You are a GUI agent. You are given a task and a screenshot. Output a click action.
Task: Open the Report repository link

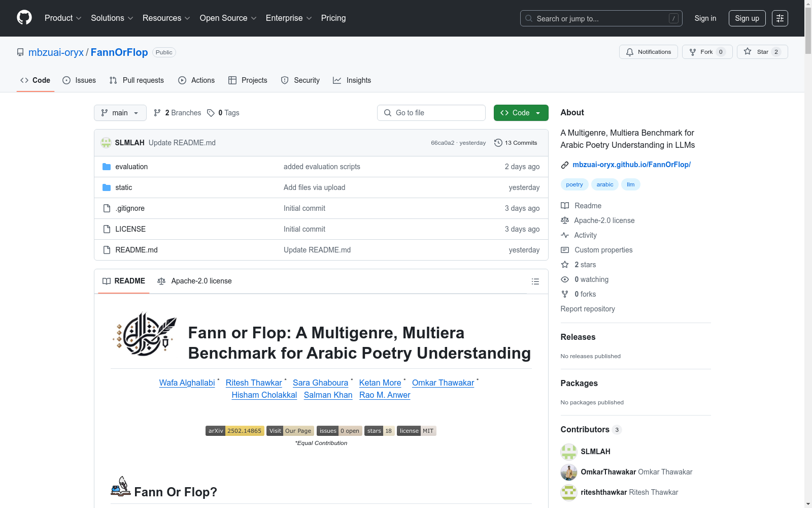click(x=588, y=309)
